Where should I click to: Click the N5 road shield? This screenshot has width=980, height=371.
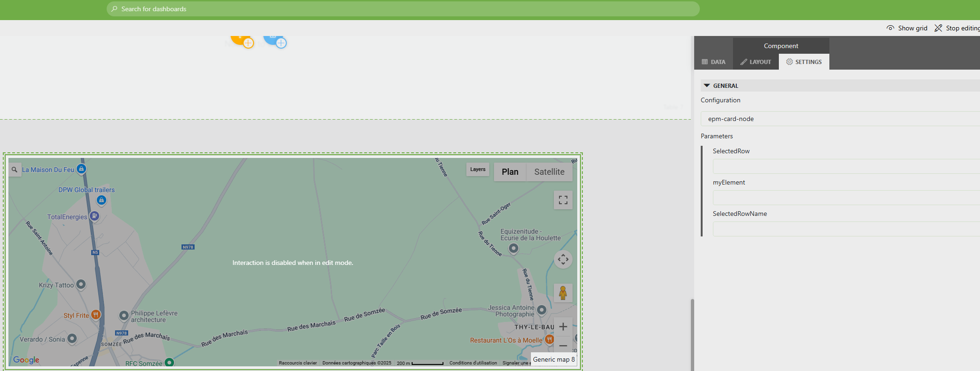(95, 252)
